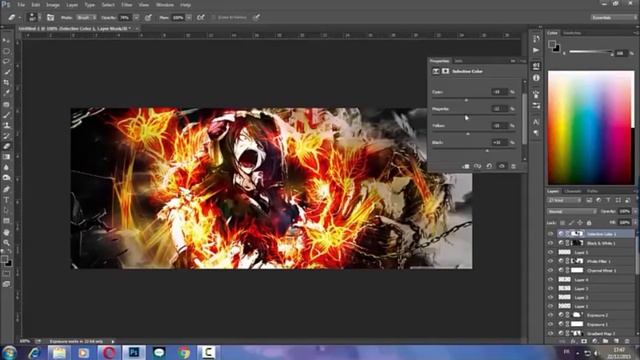Open the eraser Mode dropdown
Viewport: 640px width, 360px height.
pyautogui.click(x=86, y=18)
